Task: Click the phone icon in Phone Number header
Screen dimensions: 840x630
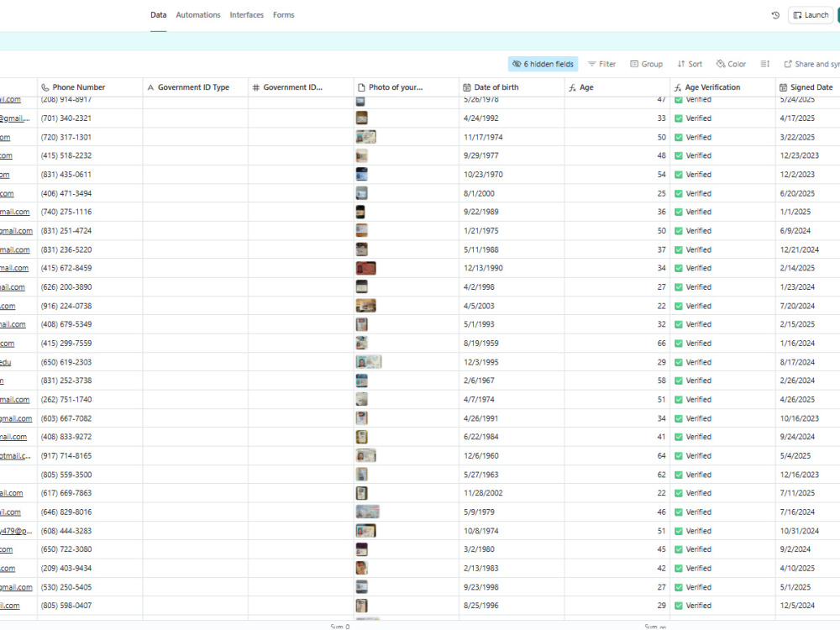Action: click(x=45, y=87)
